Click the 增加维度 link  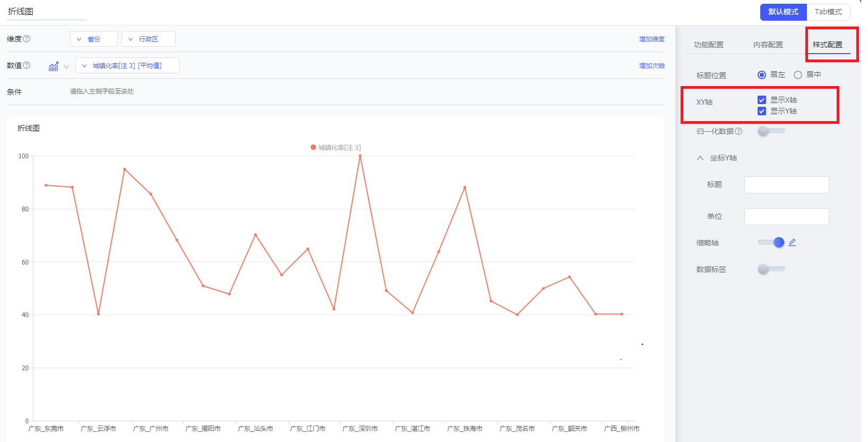[x=651, y=39]
